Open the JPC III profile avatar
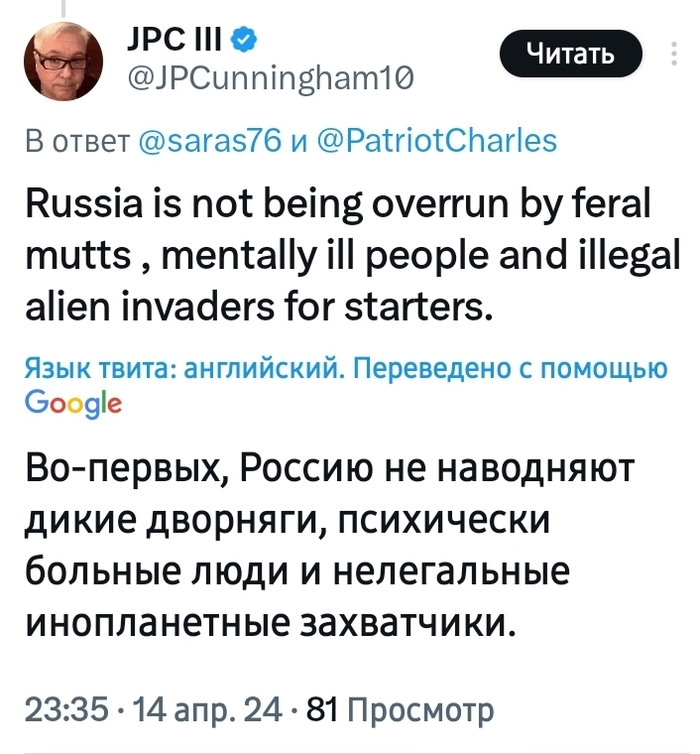 pos(69,62)
